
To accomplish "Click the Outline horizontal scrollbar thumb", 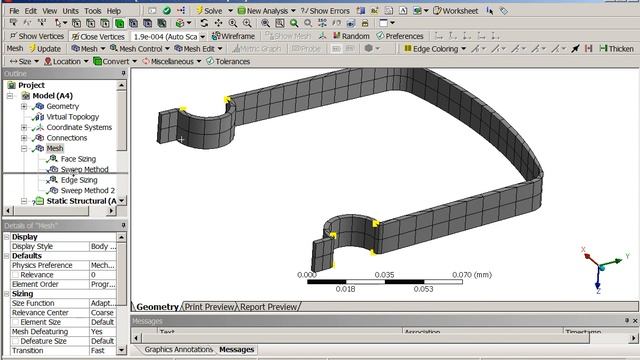I will point(51,211).
